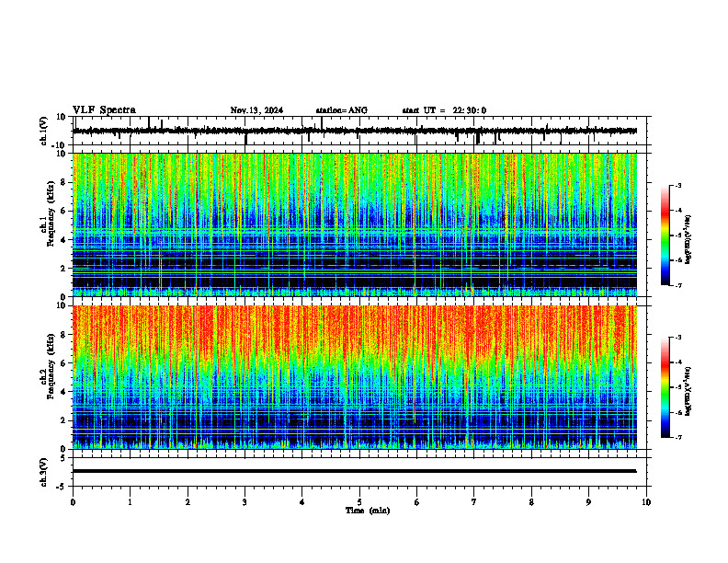Click time axis tick label "1"

click(x=130, y=502)
